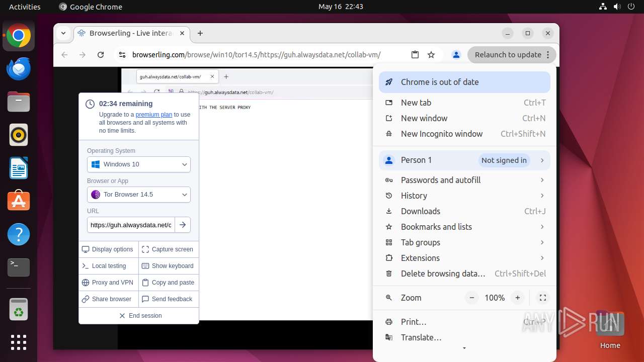
Task: Expand Bookmarks and lists submenu
Action: click(x=464, y=227)
